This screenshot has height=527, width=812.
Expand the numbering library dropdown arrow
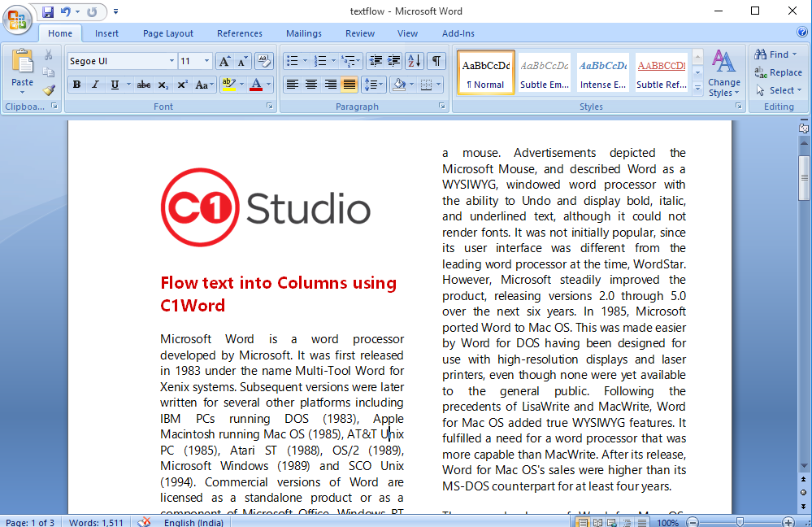pyautogui.click(x=333, y=61)
